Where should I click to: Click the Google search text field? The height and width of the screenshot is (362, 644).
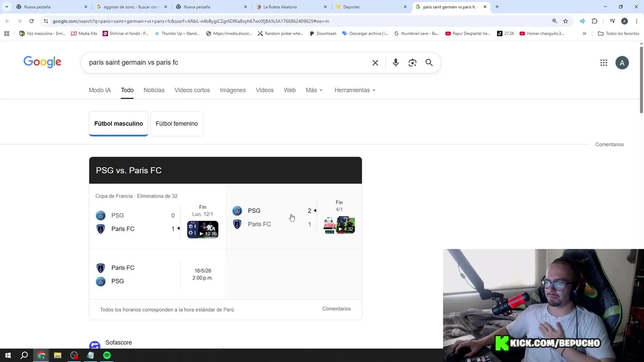click(226, 62)
